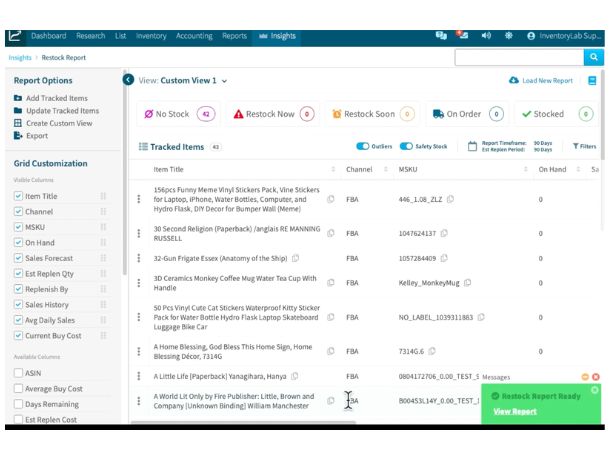The width and height of the screenshot is (610, 460).
Task: Dismiss the Restock Report Ready notification
Action: coord(595,390)
